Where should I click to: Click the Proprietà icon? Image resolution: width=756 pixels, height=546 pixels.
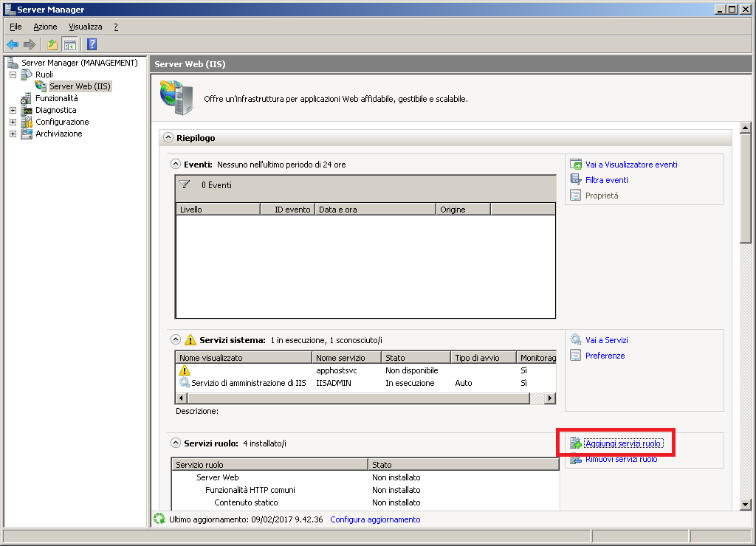tap(576, 196)
